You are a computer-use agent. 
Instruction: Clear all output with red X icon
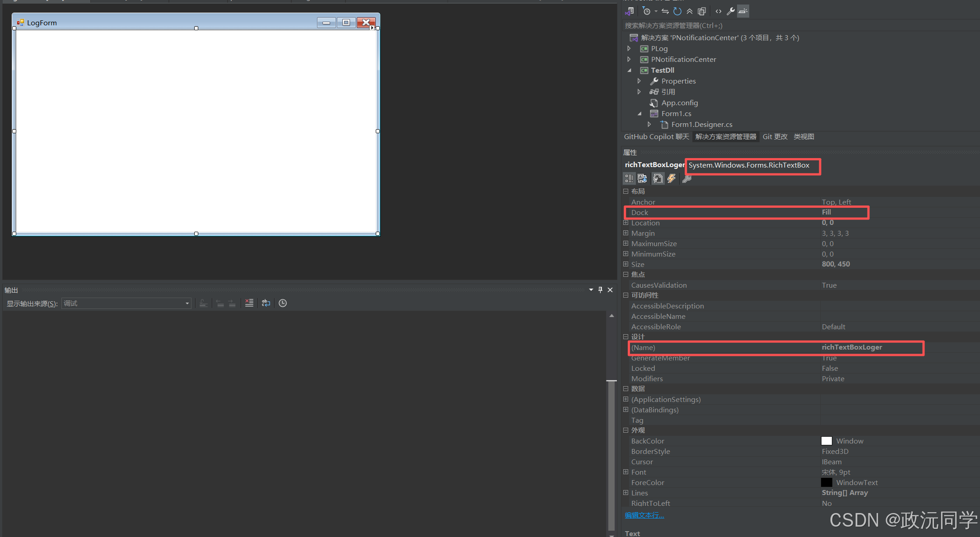point(249,303)
